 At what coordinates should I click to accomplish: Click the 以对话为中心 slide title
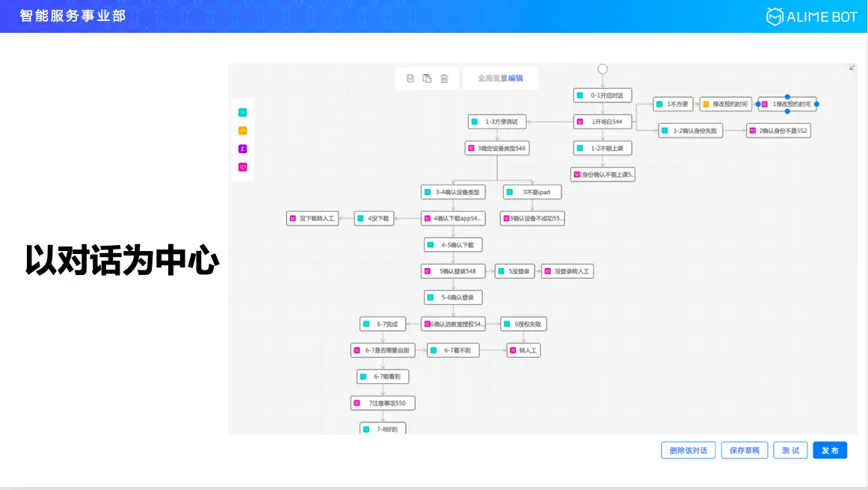point(122,260)
